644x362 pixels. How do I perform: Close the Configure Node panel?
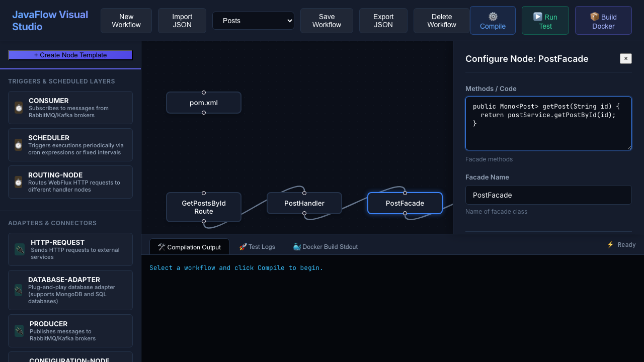[626, 59]
